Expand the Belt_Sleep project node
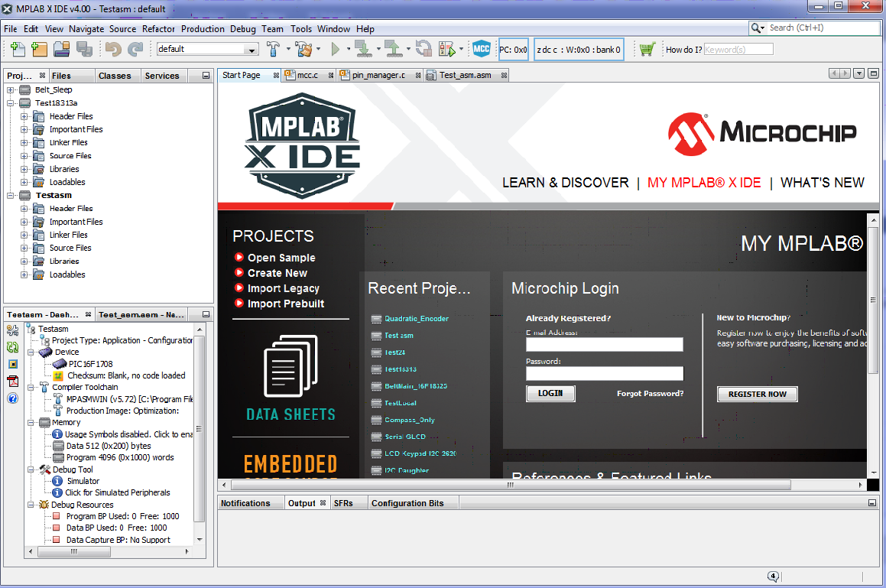 10,90
